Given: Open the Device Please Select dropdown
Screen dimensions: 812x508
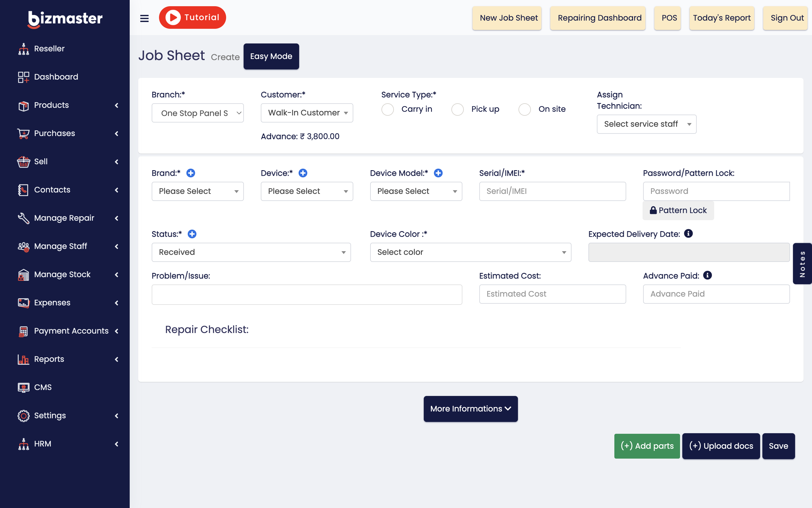Looking at the screenshot, I should click(307, 191).
